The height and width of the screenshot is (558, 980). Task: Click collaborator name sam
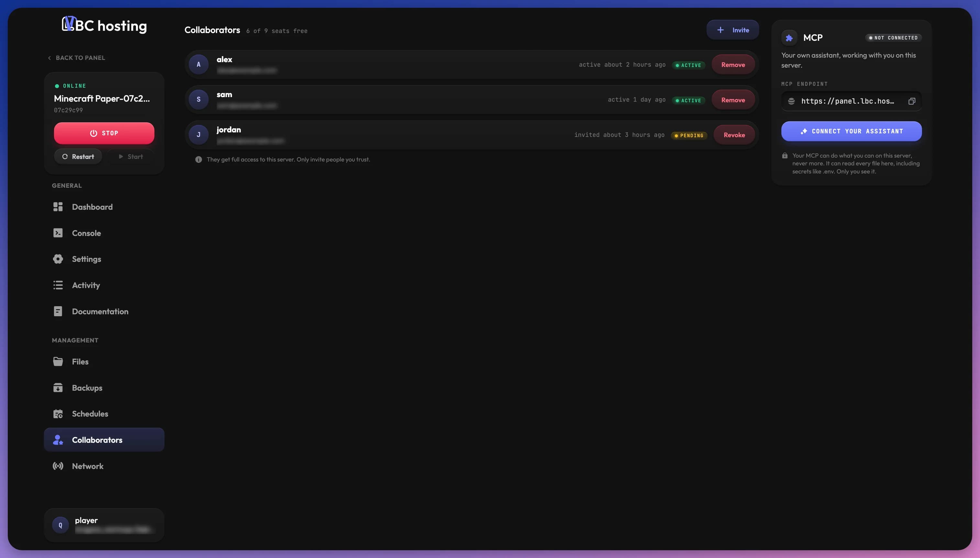click(x=224, y=95)
